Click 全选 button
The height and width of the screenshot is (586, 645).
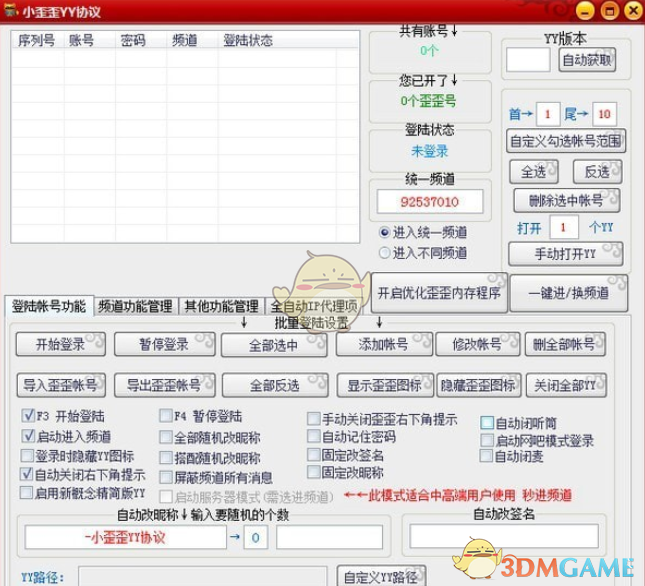click(x=534, y=172)
